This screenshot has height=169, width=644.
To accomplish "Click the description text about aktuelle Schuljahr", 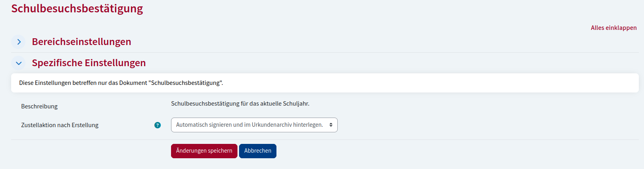I will [240, 104].
